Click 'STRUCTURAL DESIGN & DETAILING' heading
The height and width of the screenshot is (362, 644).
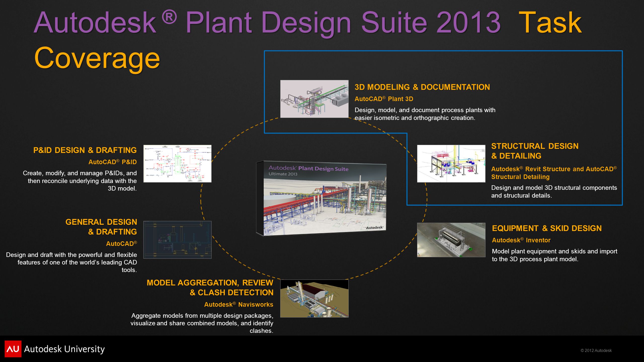pyautogui.click(x=535, y=151)
